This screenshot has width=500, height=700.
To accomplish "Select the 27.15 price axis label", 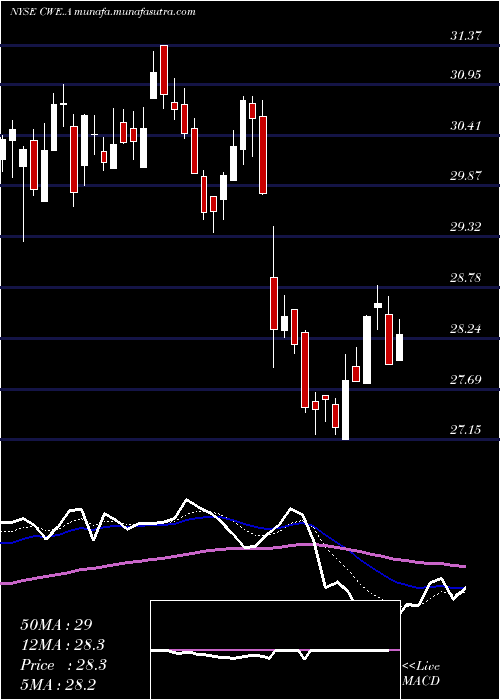I will coord(466,430).
